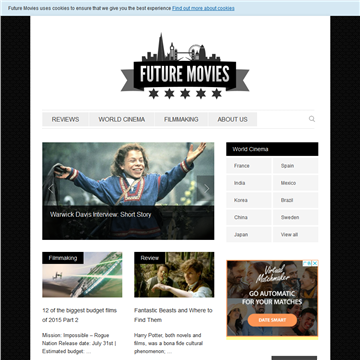Browse World Cinema from Japan

249,235
